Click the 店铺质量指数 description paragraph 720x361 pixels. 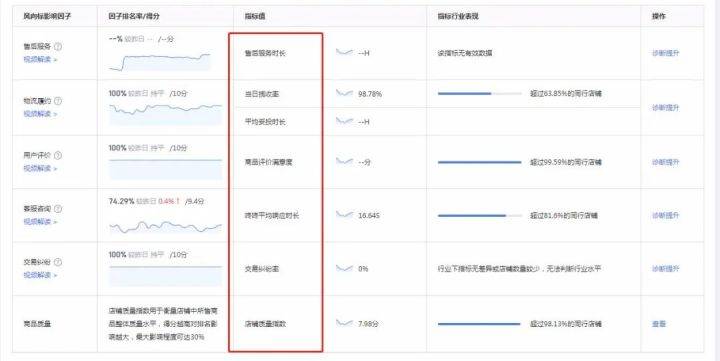click(x=163, y=324)
